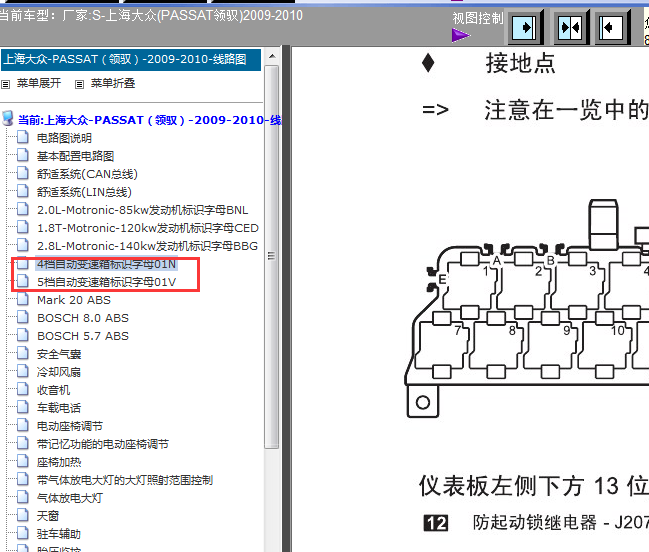Open 座椅加热 diagram

[59, 462]
